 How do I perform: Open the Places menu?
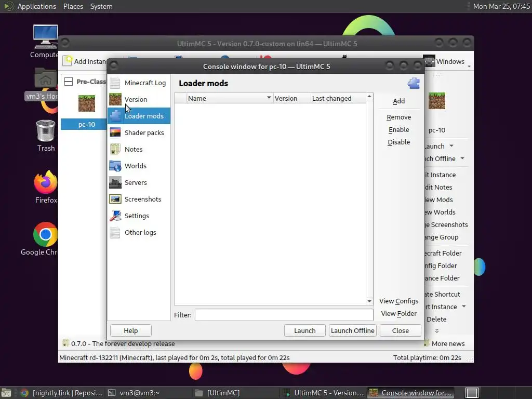73,6
